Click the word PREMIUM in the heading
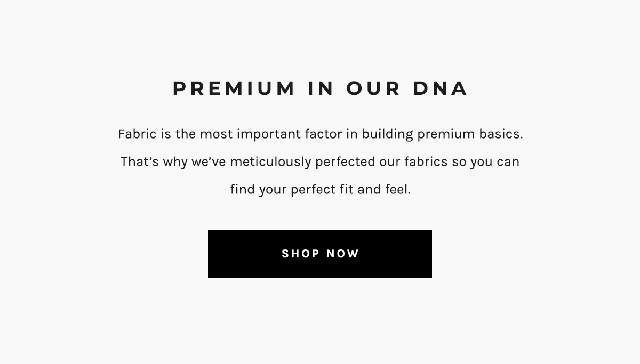The image size is (640, 364). (233, 88)
